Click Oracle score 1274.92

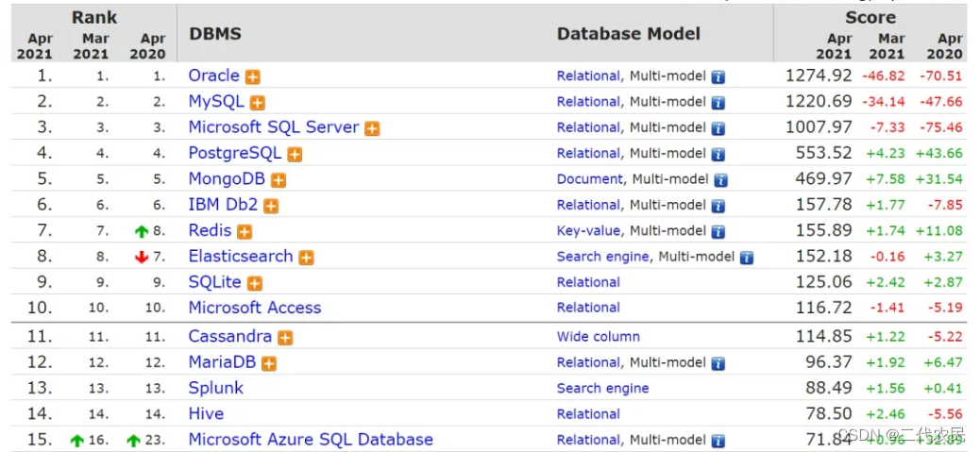[819, 75]
